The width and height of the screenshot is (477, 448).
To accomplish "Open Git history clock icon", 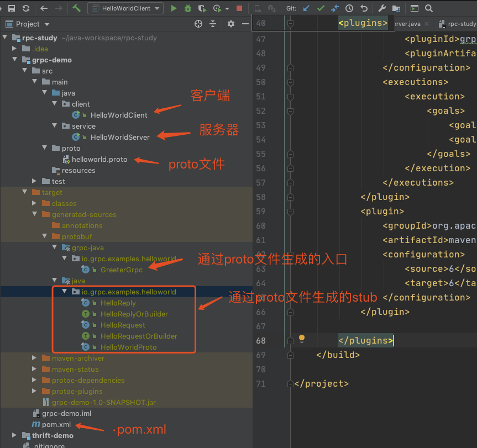I will pos(349,8).
